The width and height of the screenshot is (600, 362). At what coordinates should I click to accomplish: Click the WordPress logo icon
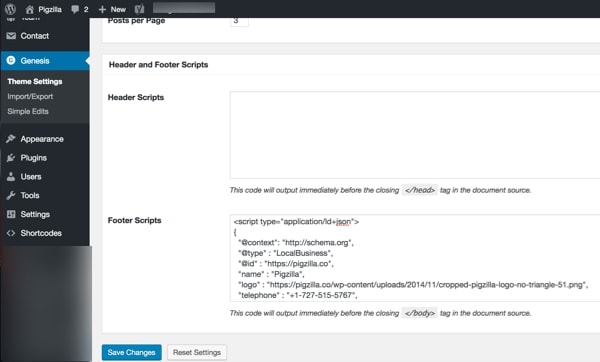[10, 9]
